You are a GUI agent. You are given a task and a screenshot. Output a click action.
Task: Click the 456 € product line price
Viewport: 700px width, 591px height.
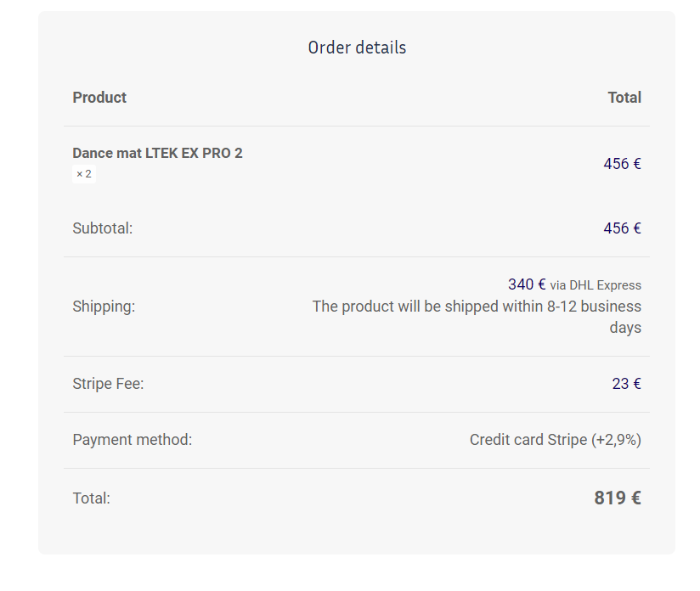623,164
